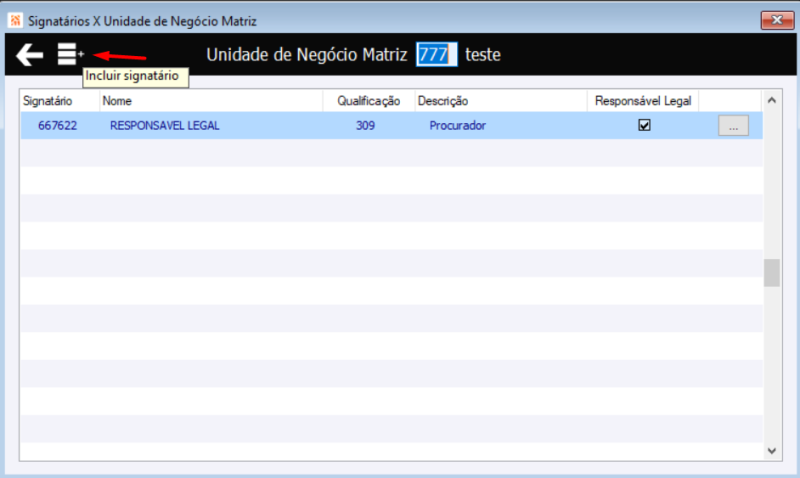The height and width of the screenshot is (478, 800).
Task: Select the RESPONSAVEL LEGAL name cell
Action: tap(164, 125)
